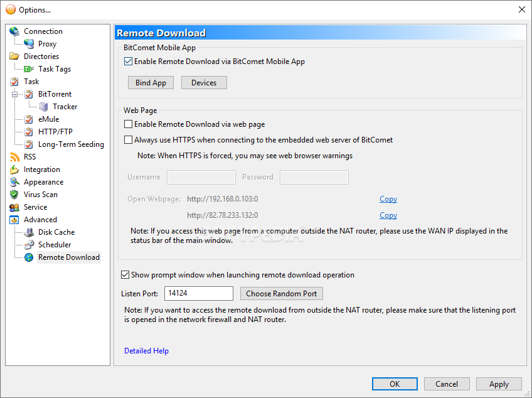
Task: Confirm with the OK button
Action: (x=395, y=384)
